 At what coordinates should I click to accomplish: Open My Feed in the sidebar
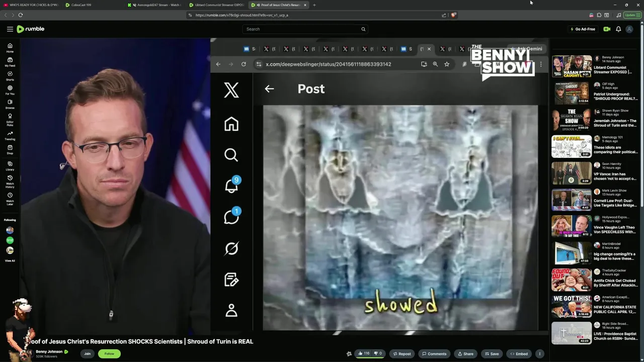(10, 62)
